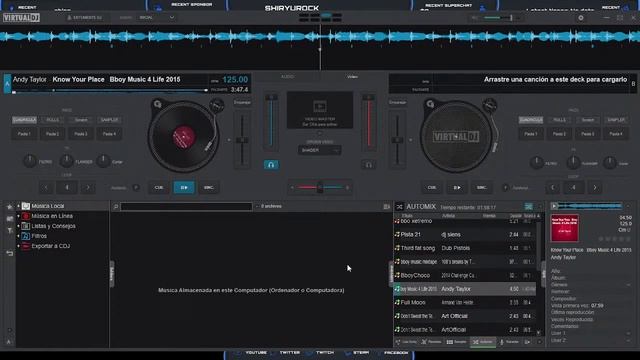Select 'Pista 21' track in automix list
640x360 pixels.
pos(464,235)
